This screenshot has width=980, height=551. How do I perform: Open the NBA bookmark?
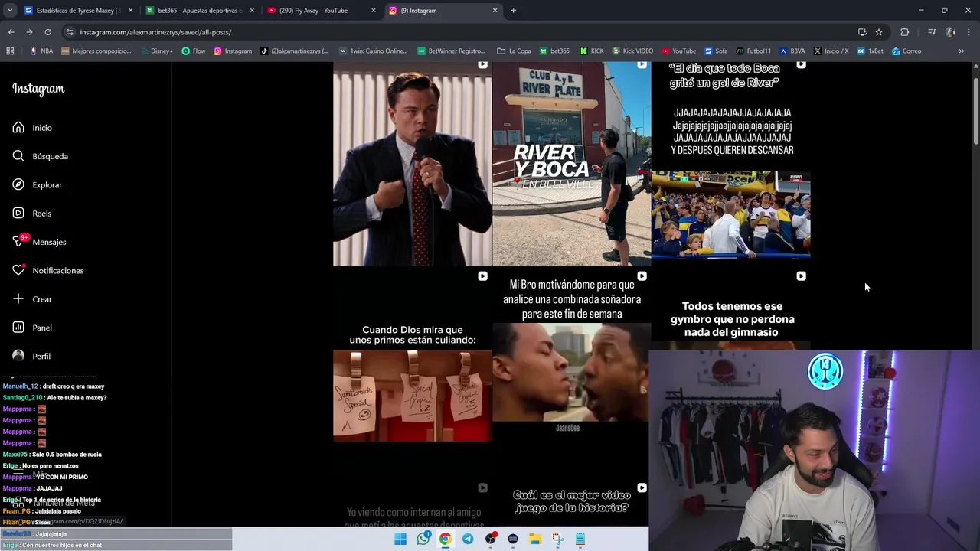pyautogui.click(x=41, y=51)
